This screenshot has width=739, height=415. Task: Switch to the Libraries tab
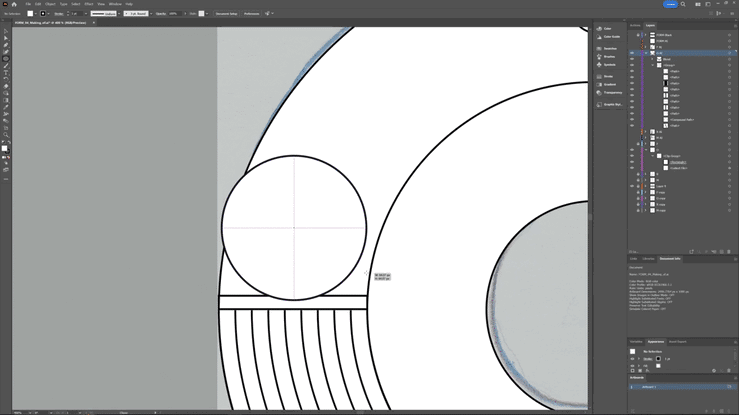(649, 259)
